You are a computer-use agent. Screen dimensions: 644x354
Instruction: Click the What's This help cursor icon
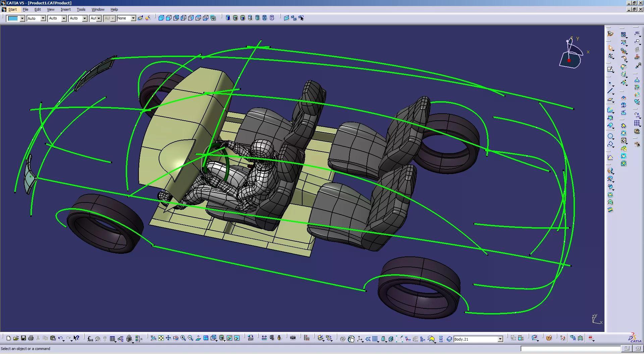[76, 338]
